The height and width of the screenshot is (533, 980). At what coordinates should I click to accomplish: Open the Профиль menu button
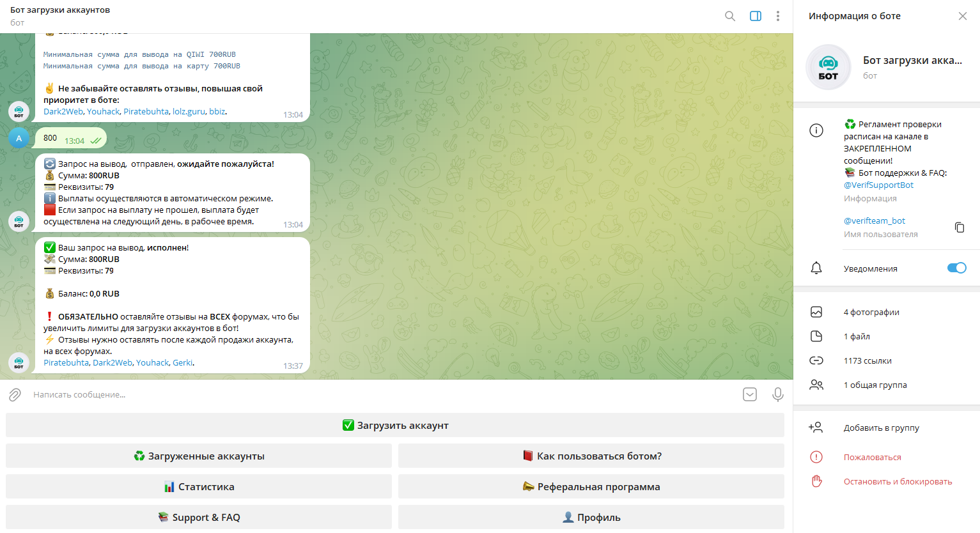591,518
